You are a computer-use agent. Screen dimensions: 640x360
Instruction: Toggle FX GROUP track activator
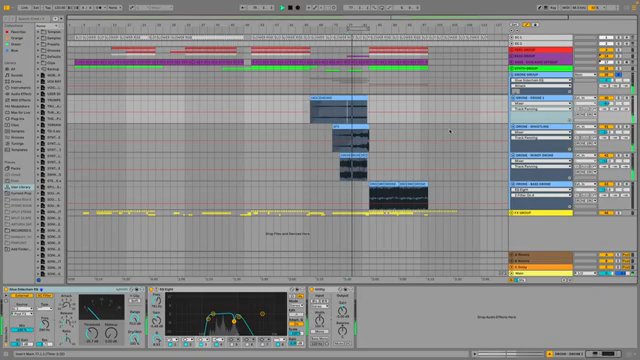click(x=606, y=213)
